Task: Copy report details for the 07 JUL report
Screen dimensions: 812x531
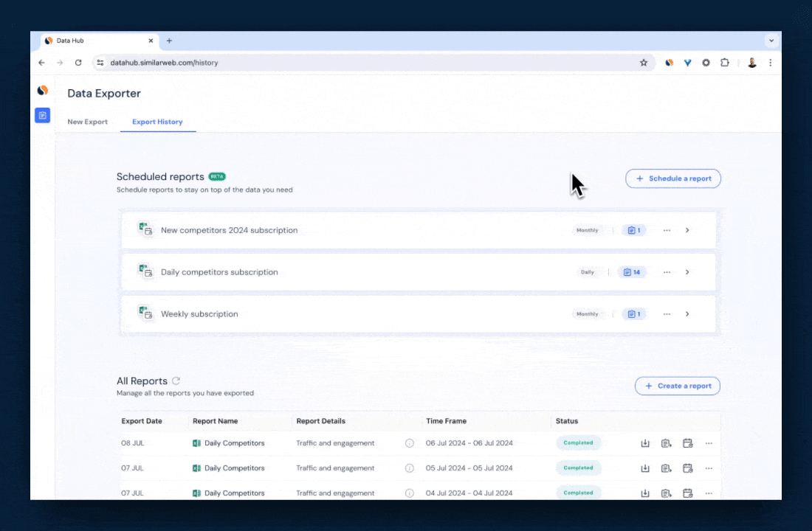Action: (667, 468)
